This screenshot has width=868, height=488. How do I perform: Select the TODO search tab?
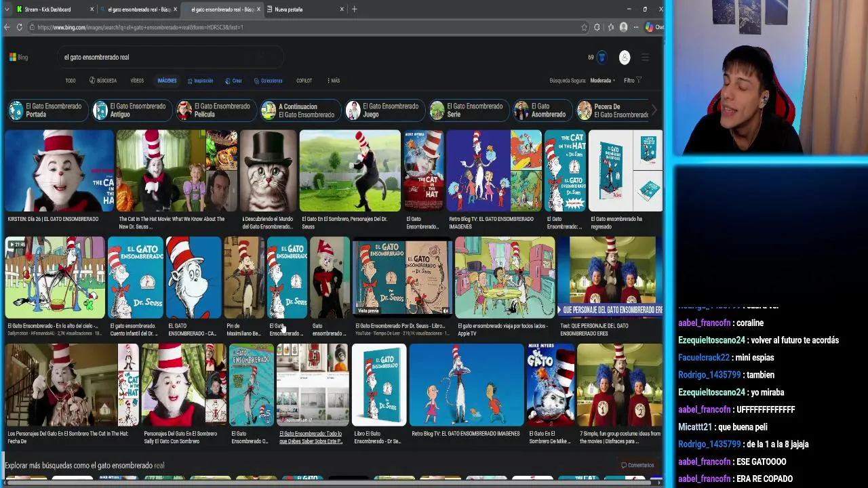(71, 81)
